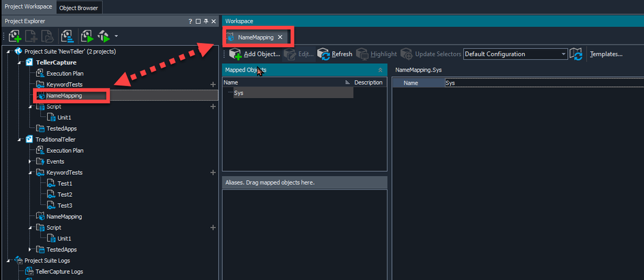Collapse the Mapped Objects panel chevron
The width and height of the screenshot is (644, 280).
[x=380, y=70]
